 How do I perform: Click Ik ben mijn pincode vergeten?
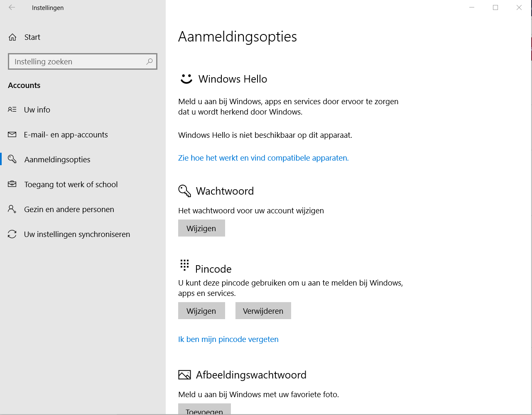(228, 339)
